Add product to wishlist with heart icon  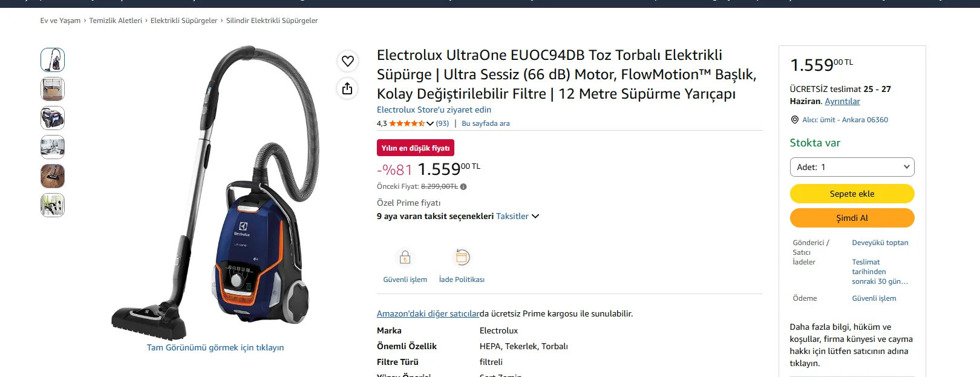347,61
